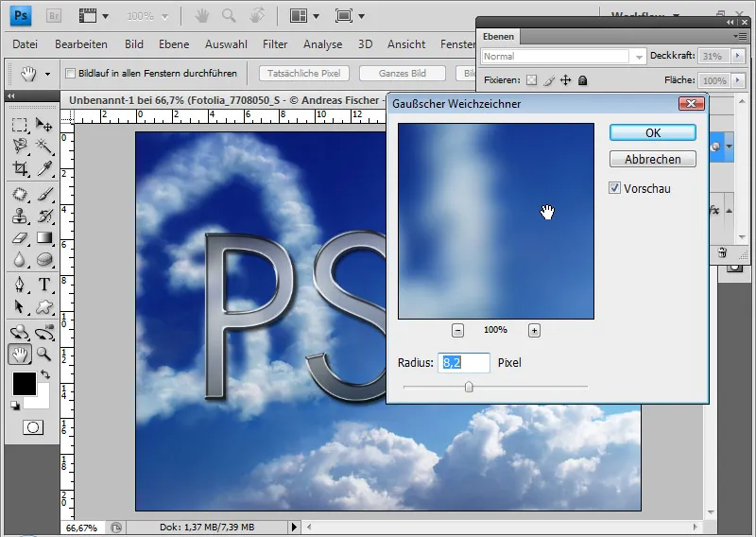Open the Deckkraft slider arrow
The height and width of the screenshot is (537, 756).
click(x=737, y=56)
